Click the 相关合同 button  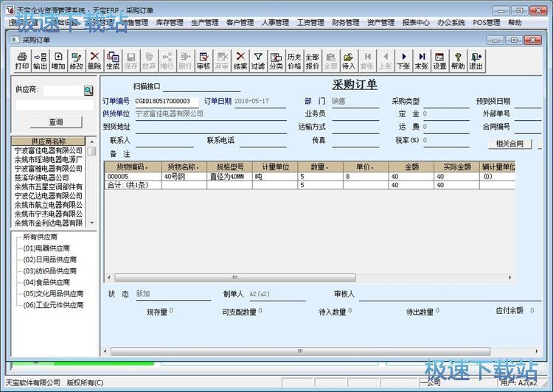[x=509, y=144]
